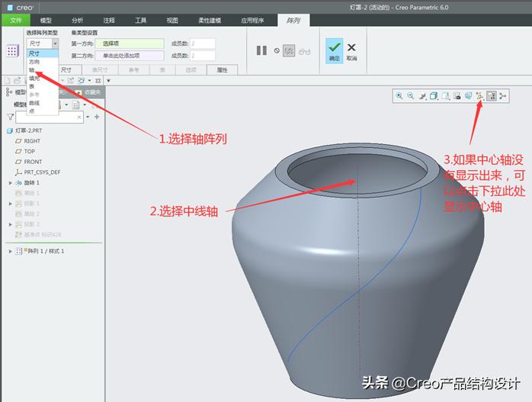Cancel the pattern with the X button
The image size is (532, 402).
click(351, 51)
